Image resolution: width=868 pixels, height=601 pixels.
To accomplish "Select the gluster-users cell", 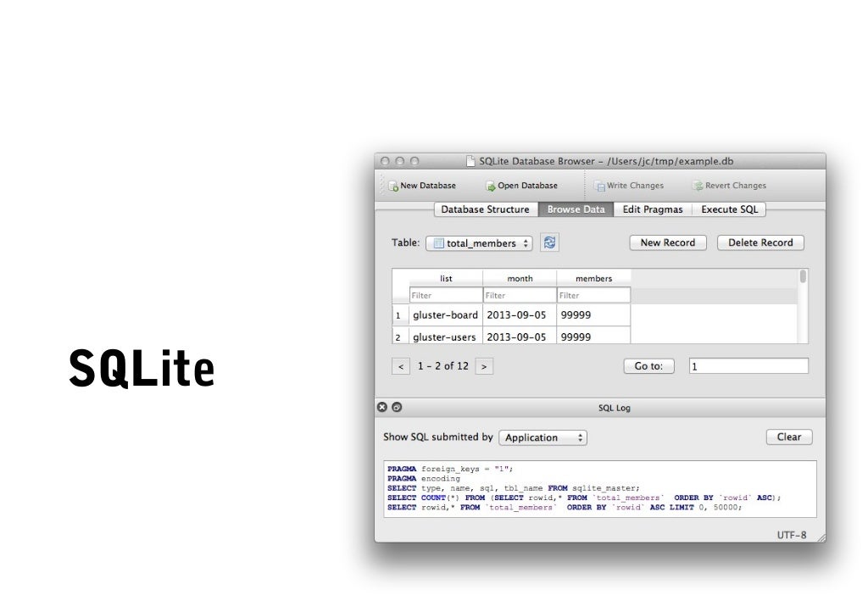I will pos(446,336).
